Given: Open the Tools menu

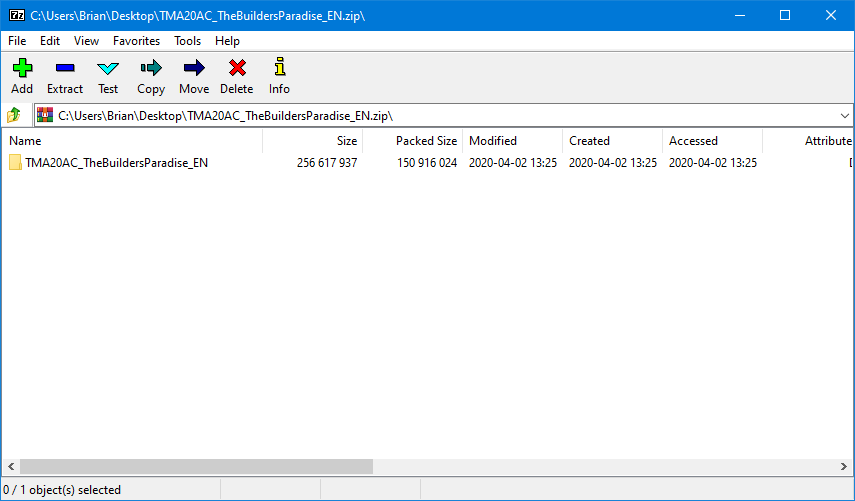Looking at the screenshot, I should 188,41.
